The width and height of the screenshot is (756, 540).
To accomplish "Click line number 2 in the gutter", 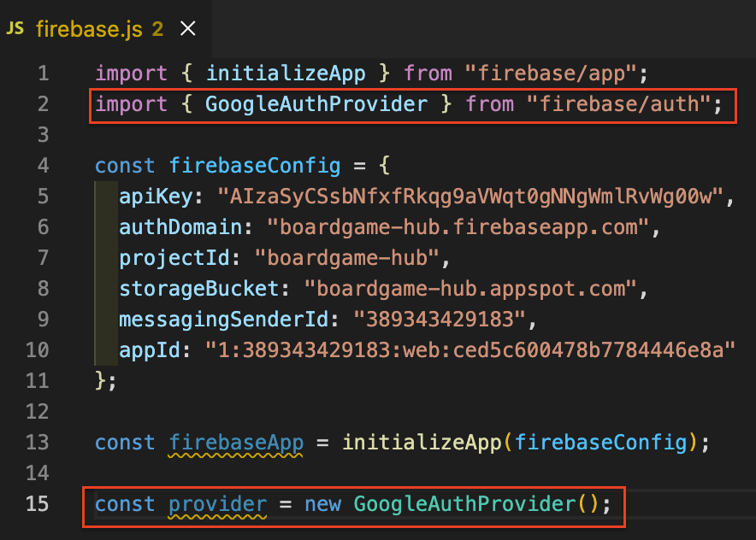I will pos(44,104).
